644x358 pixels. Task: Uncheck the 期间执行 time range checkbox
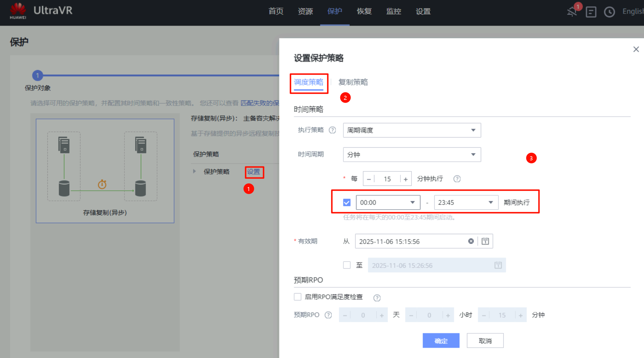click(347, 202)
